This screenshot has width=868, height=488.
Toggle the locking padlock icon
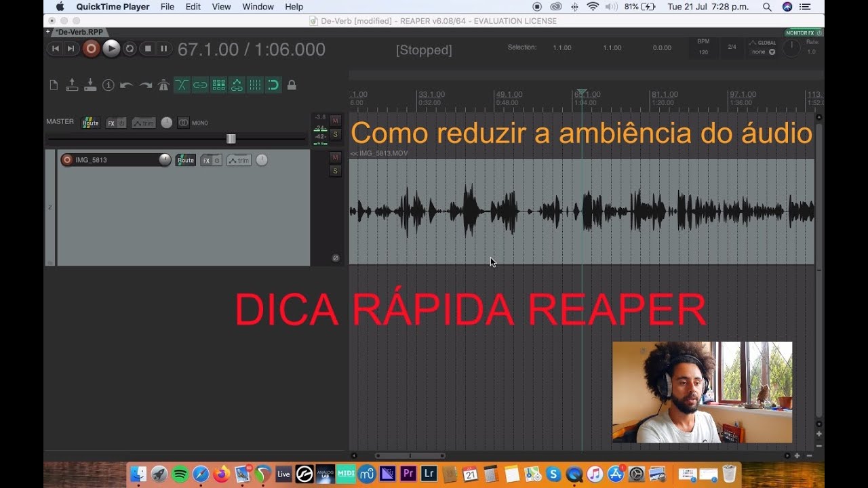[x=292, y=85]
